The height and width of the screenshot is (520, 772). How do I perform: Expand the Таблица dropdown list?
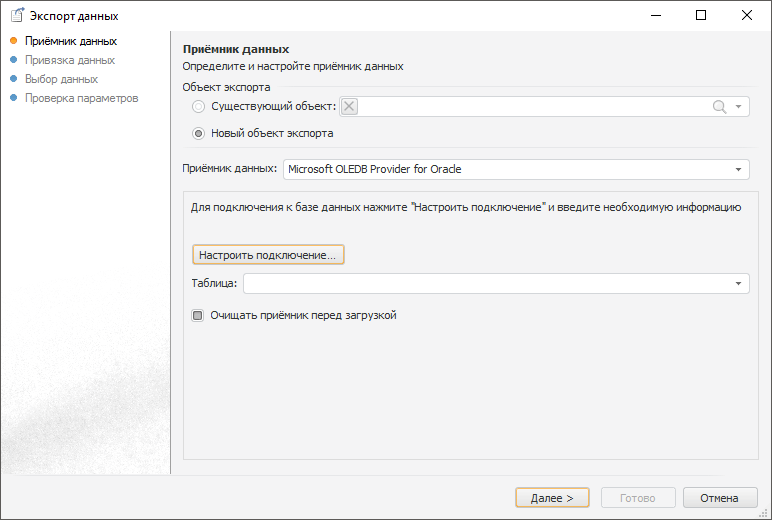[739, 284]
